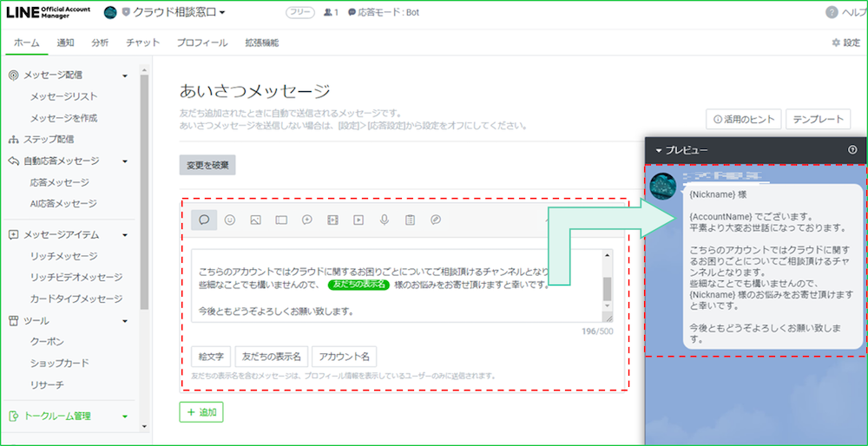Viewport: 868px width, 446px height.
Task: Open AI応答メッセージ in sidebar
Action: tap(63, 204)
